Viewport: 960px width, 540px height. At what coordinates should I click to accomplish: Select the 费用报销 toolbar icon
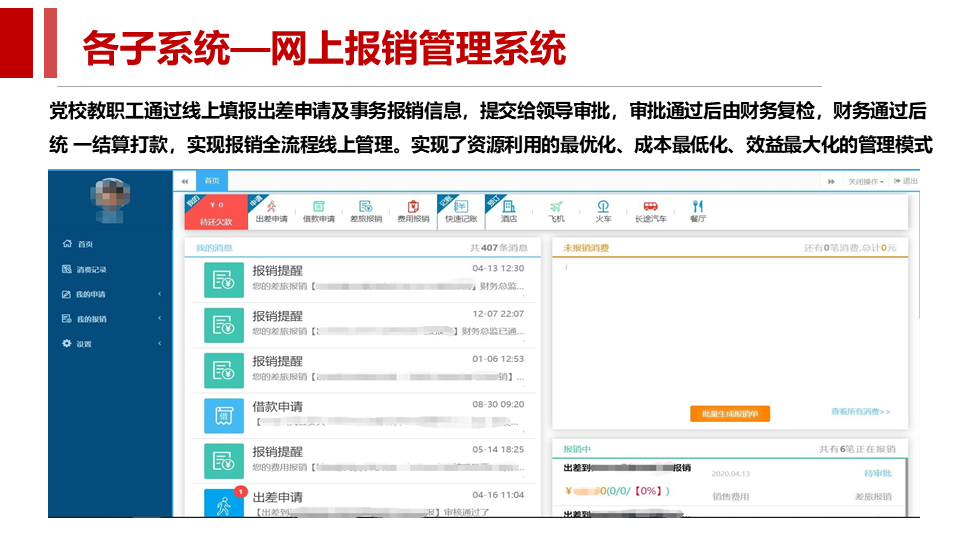(x=413, y=211)
